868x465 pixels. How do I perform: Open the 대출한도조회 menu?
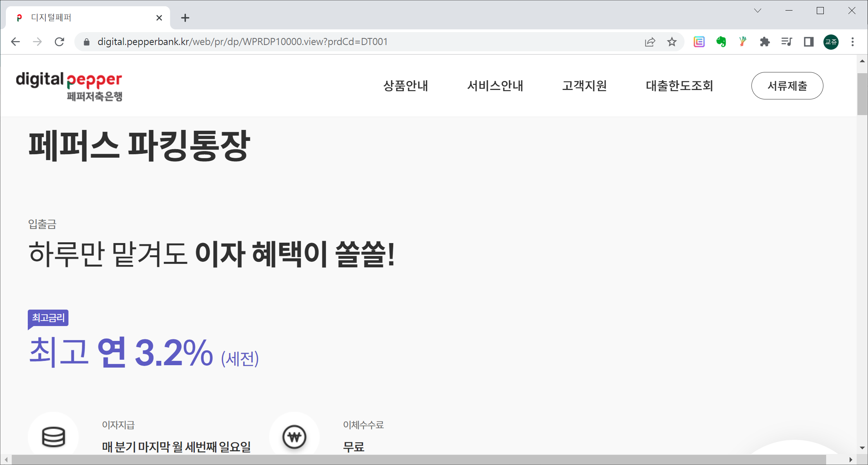click(679, 86)
